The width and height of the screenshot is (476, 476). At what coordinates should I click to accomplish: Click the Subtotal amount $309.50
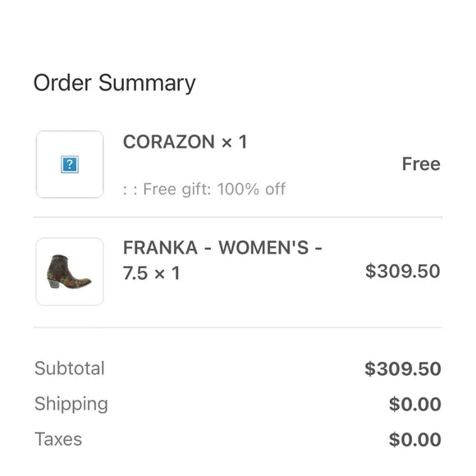point(403,368)
